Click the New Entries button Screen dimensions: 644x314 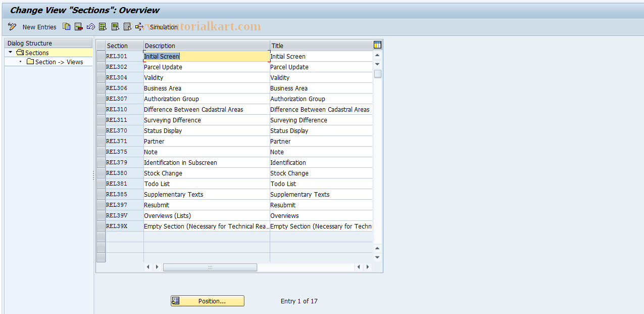39,27
